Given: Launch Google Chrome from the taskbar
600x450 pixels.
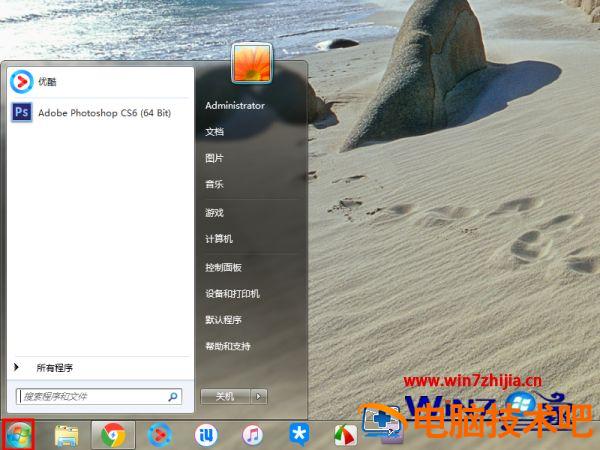Looking at the screenshot, I should pyautogui.click(x=113, y=435).
